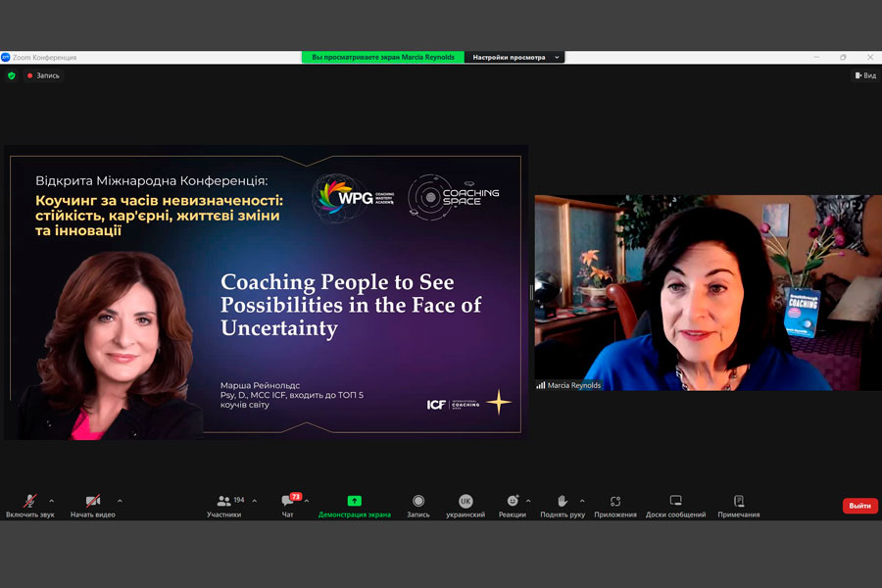The width and height of the screenshot is (882, 588).
Task: Open the Примечания notes icon
Action: click(739, 501)
